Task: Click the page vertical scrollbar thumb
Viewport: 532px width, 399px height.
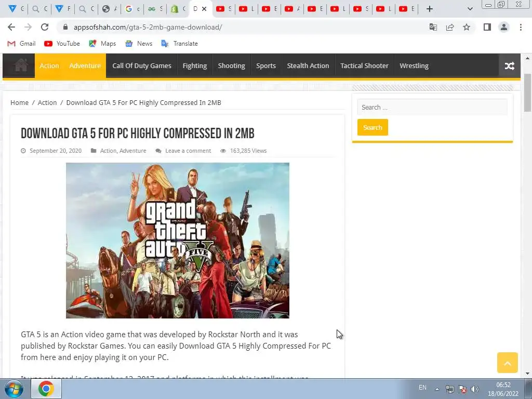Action: point(527,92)
